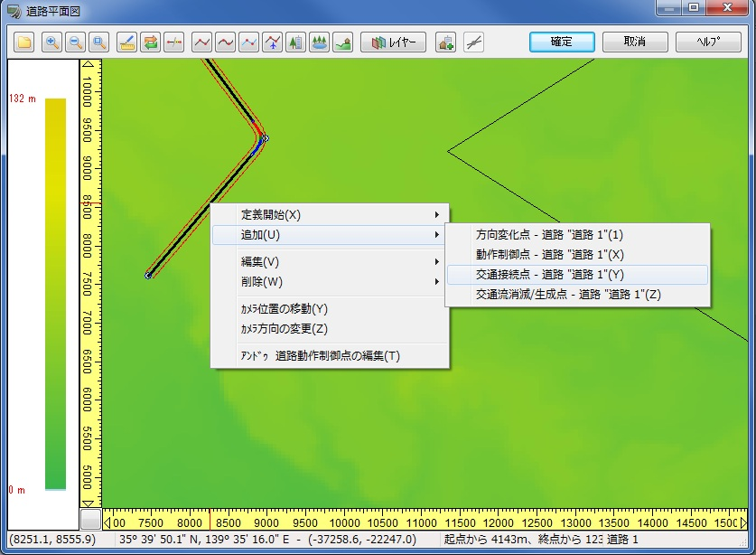This screenshot has height=555, width=756.
Task: Click the add building model icon
Action: [x=445, y=42]
